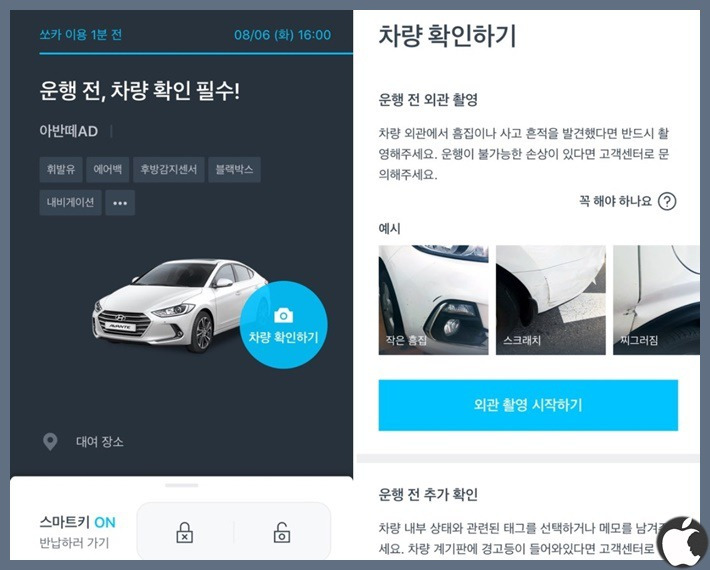The image size is (710, 570).
Task: Select the 휘발유 option tag
Action: point(61,170)
